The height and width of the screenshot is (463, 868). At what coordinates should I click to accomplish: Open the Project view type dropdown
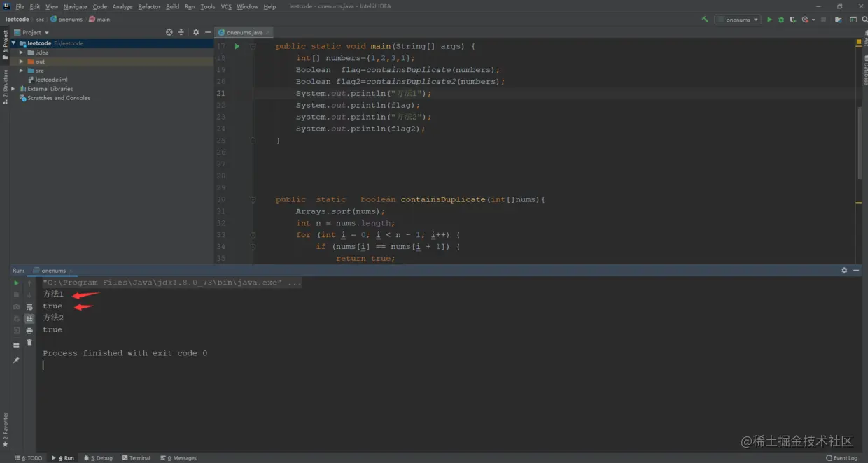click(31, 32)
